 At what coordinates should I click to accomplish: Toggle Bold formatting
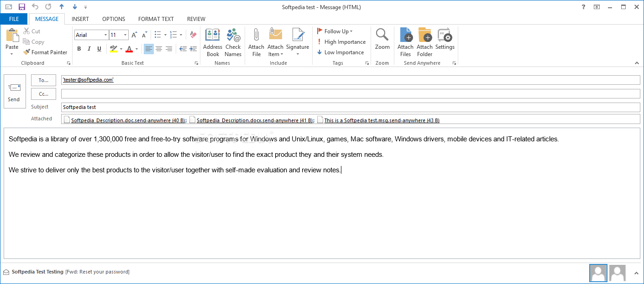pyautogui.click(x=79, y=49)
